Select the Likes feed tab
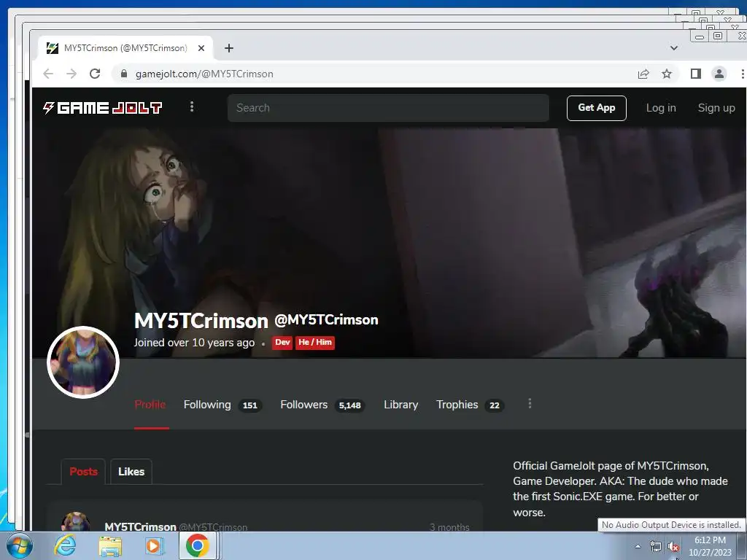Viewport: 747px width, 560px height. point(131,472)
